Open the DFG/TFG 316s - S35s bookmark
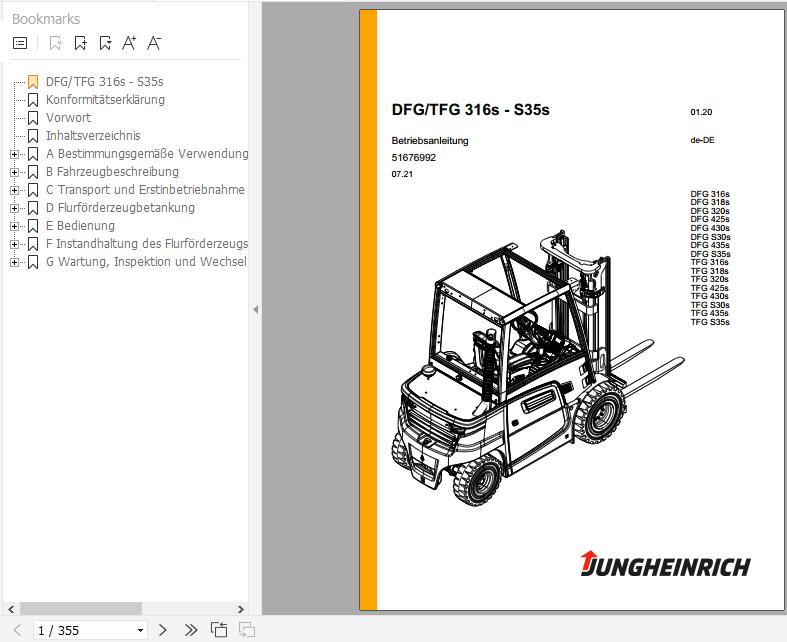 (x=104, y=82)
